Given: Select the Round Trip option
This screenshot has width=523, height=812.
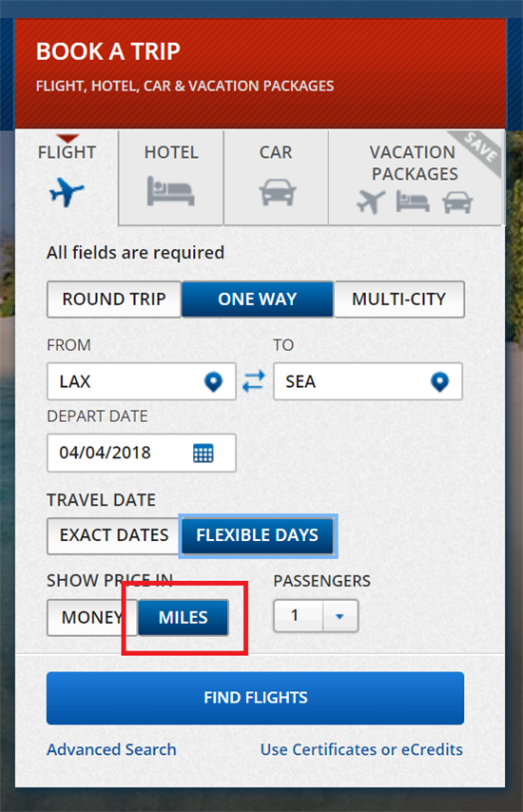Looking at the screenshot, I should (114, 300).
